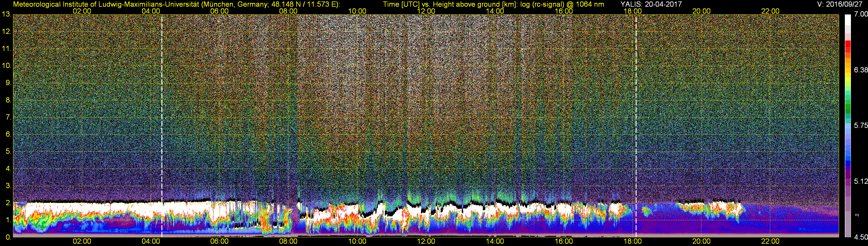The width and height of the screenshot is (868, 246).
Task: Click the white dashed line near 18:00
Action: 636,125
